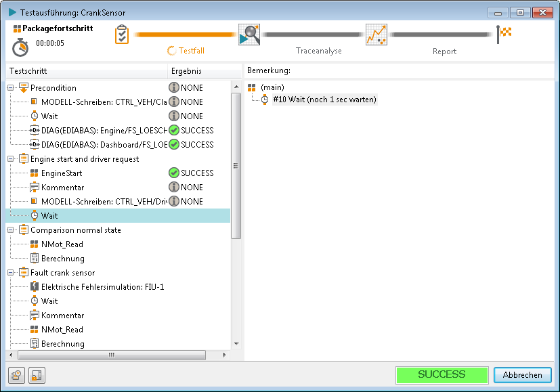
Task: Click the Engine start and driver request block icon
Action: click(x=24, y=158)
